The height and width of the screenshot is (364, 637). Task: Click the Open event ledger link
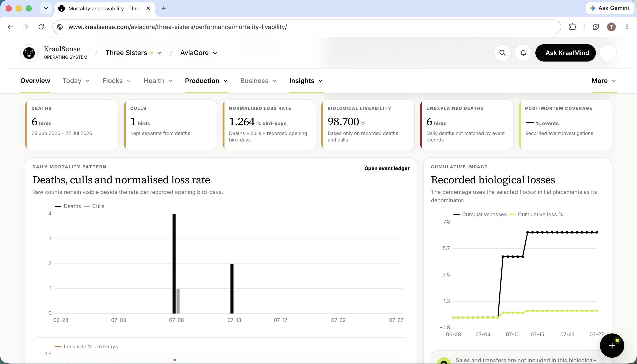point(387,168)
